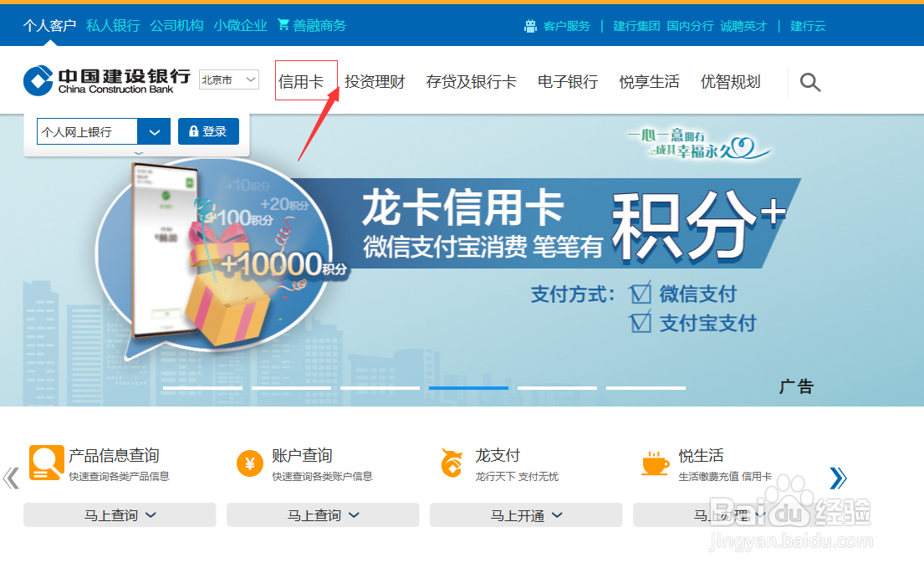Select the third banner slide indicator
Viewport: 924px width, 573px height.
coord(380,388)
